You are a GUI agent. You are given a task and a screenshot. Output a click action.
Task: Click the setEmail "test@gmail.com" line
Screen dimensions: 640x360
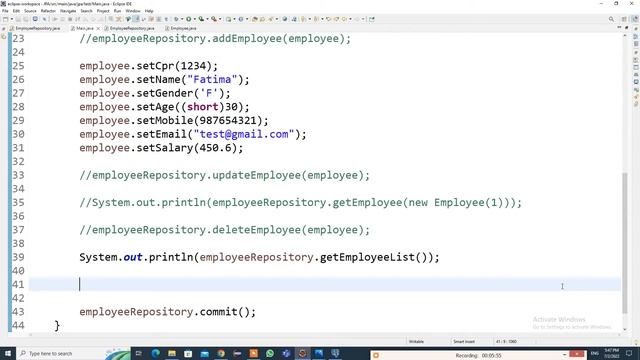tap(193, 134)
